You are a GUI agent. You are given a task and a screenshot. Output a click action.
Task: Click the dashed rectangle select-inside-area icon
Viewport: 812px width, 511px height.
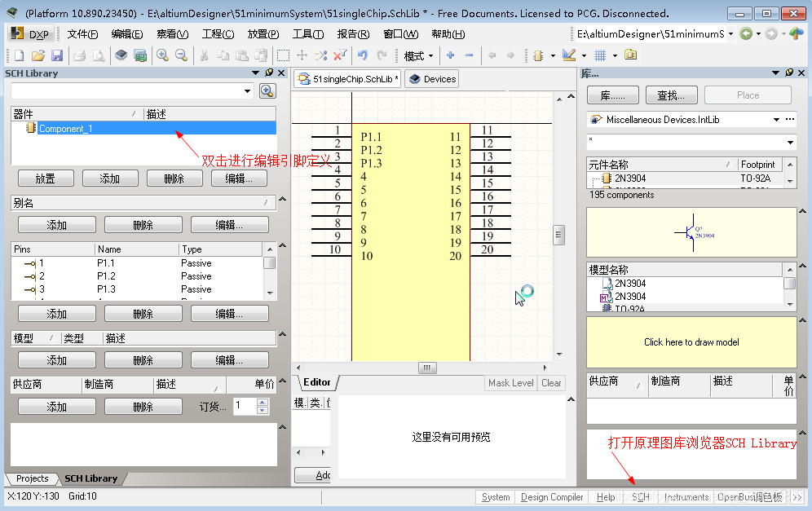pyautogui.click(x=283, y=55)
